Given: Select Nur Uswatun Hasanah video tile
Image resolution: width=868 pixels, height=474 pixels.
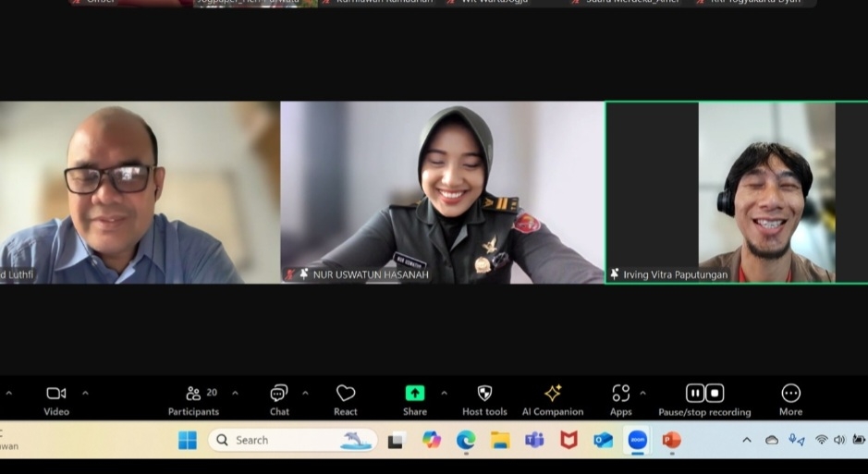Looking at the screenshot, I should (442, 192).
